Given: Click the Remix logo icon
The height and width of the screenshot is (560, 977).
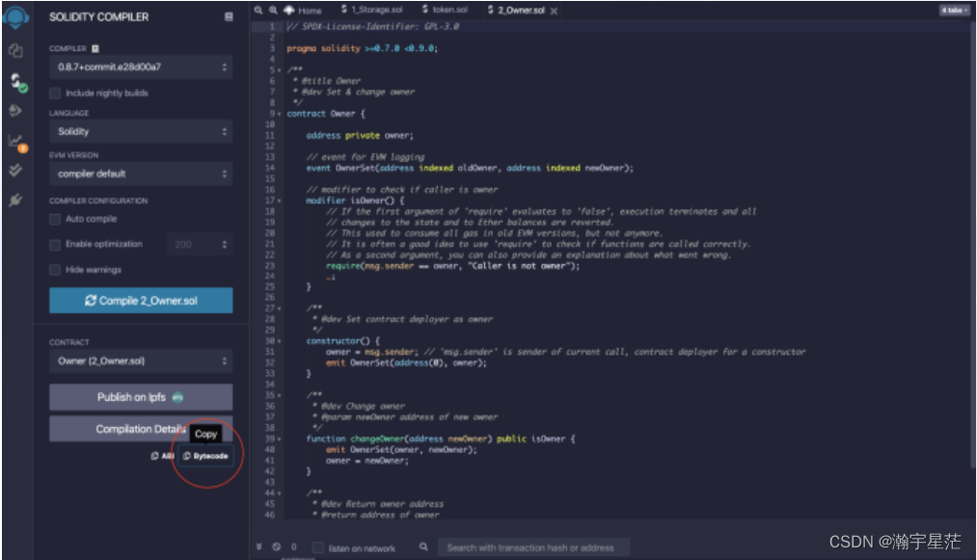Looking at the screenshot, I should coord(15,16).
